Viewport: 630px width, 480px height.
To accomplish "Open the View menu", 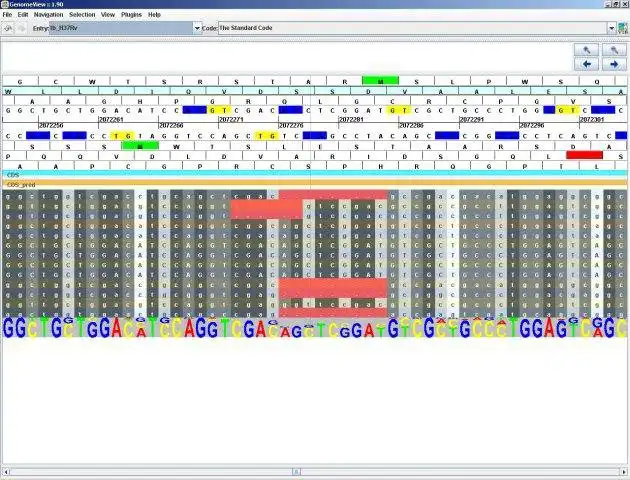I will pos(108,14).
